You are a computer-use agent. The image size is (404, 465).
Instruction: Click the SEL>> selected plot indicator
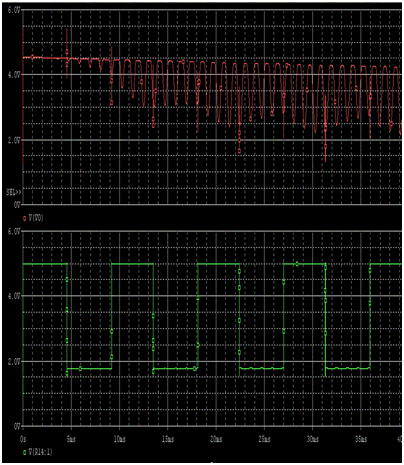pos(14,192)
